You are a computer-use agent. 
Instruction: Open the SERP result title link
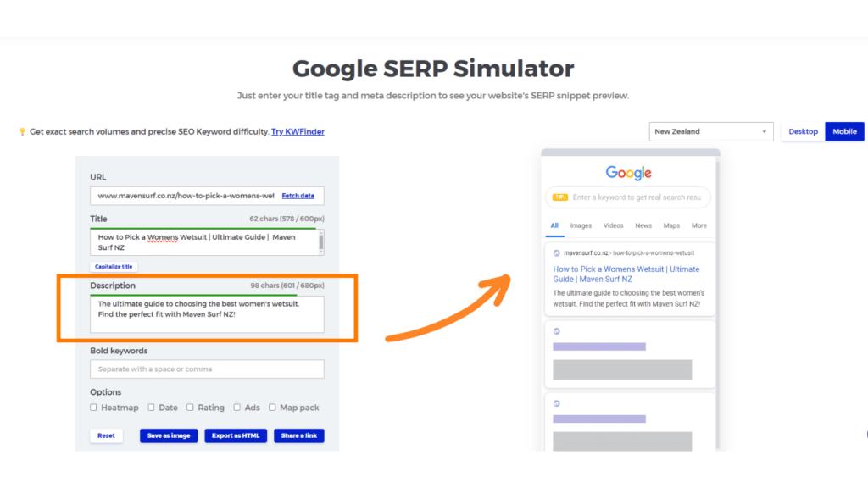pos(626,274)
